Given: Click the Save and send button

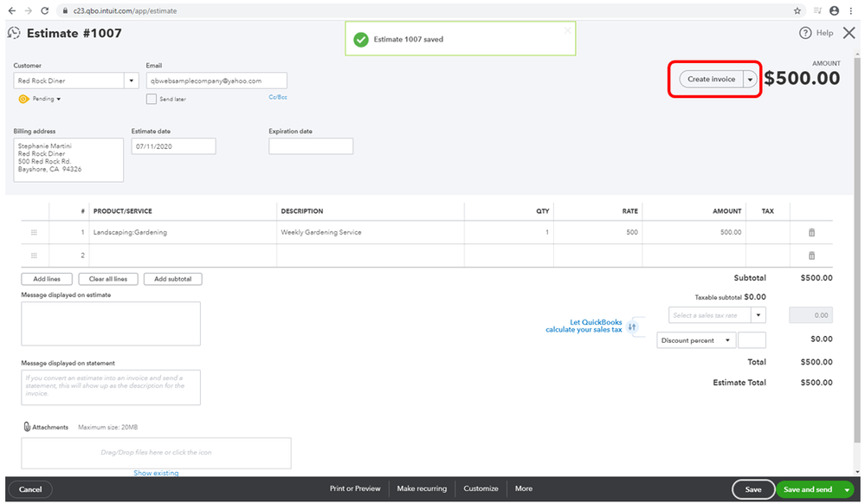Looking at the screenshot, I should point(808,489).
